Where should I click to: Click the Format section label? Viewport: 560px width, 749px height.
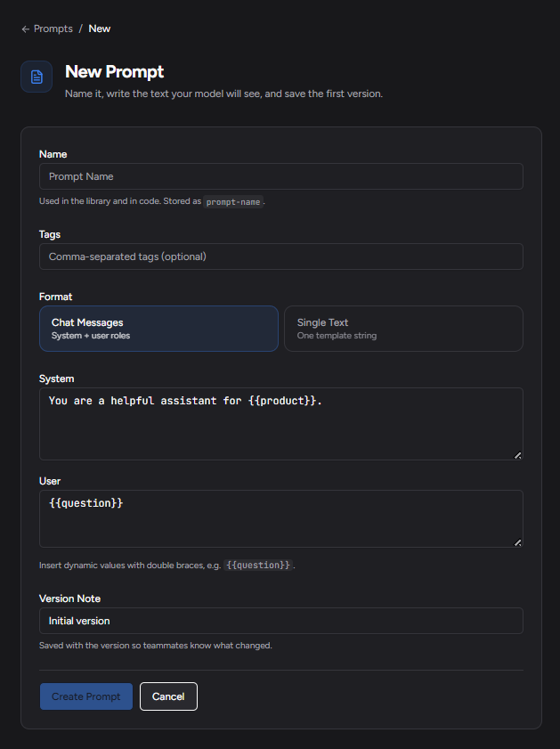click(x=55, y=297)
